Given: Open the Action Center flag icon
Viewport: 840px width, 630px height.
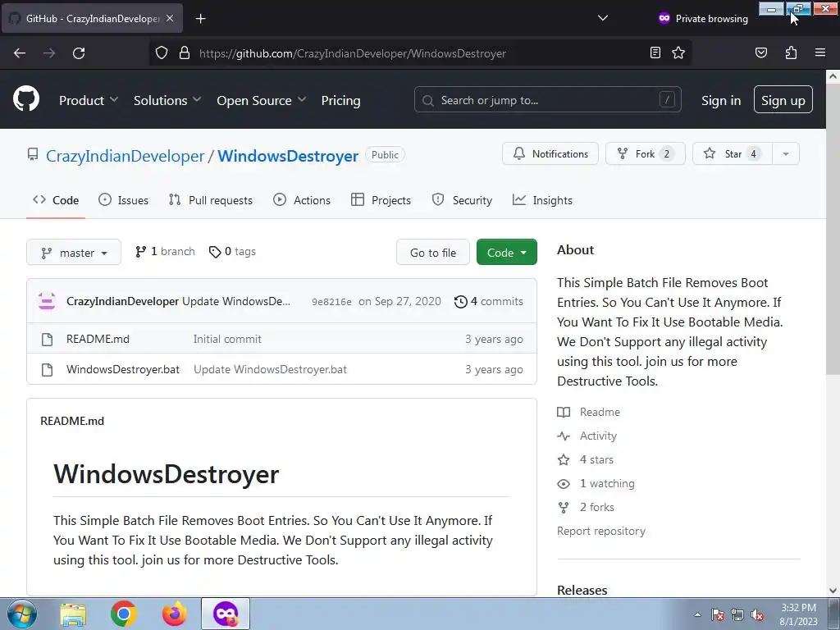Looking at the screenshot, I should click(717, 615).
